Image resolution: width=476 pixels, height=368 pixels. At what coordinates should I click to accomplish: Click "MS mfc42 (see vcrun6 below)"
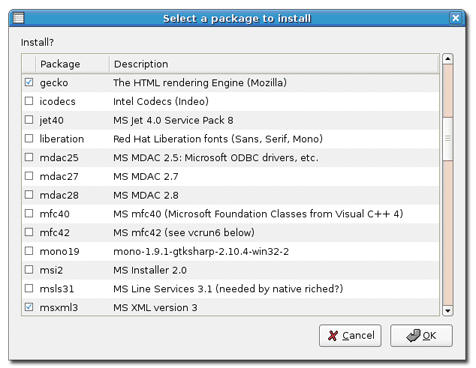[x=184, y=233]
